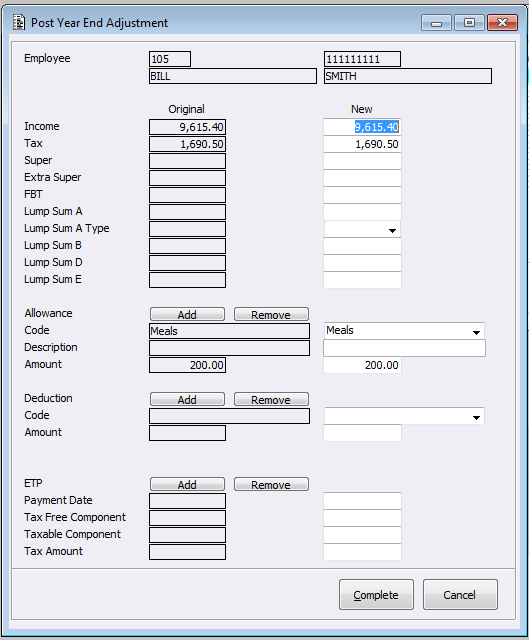Click the document icon in title bar
The image size is (529, 640).
[x=18, y=22]
